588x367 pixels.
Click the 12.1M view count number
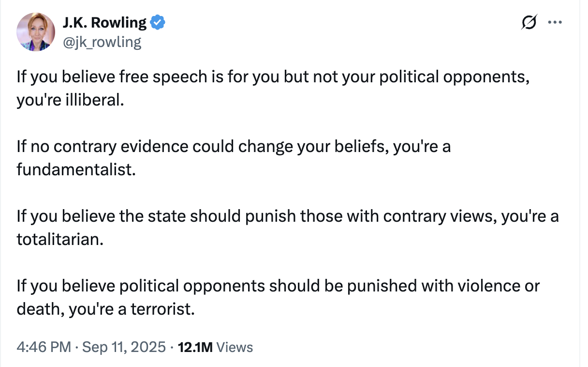(195, 347)
